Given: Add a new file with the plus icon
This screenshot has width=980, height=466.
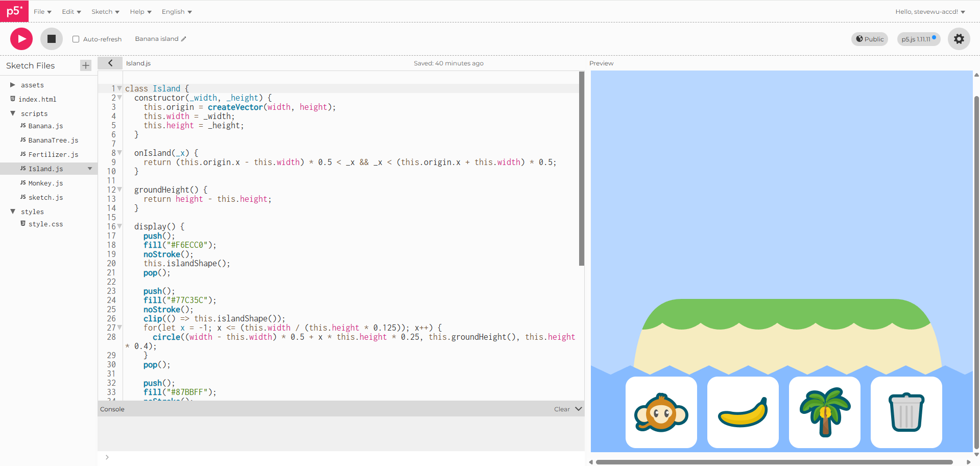Looking at the screenshot, I should pos(85,65).
